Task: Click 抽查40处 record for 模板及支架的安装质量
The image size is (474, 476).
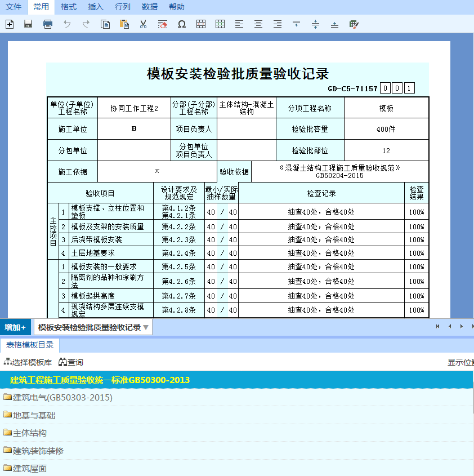Action: pyautogui.click(x=321, y=226)
